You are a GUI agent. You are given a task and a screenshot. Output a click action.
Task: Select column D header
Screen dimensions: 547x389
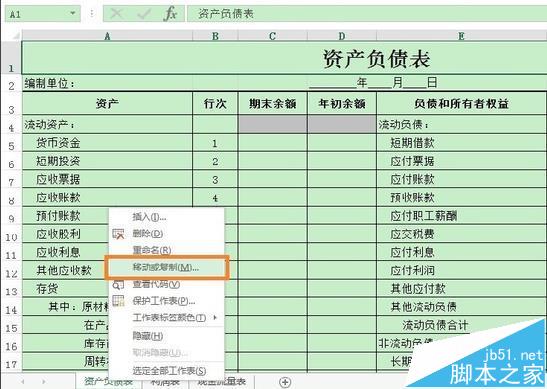(x=342, y=36)
